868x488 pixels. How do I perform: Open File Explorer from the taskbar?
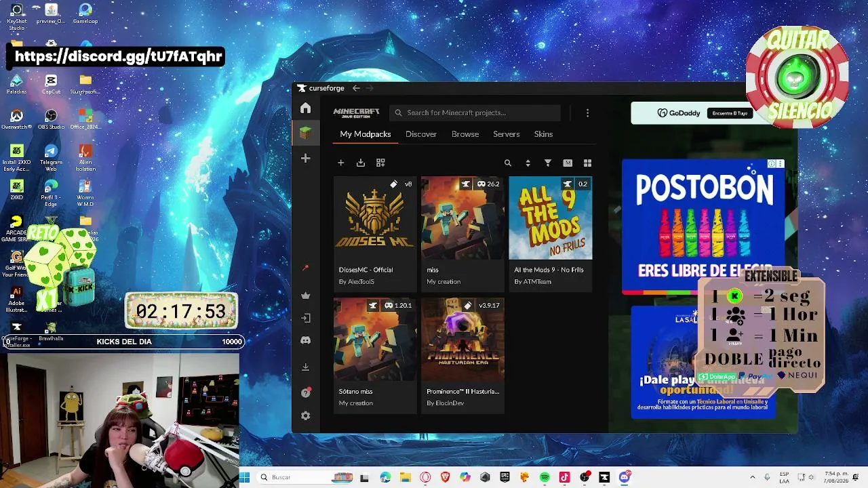pos(405,477)
